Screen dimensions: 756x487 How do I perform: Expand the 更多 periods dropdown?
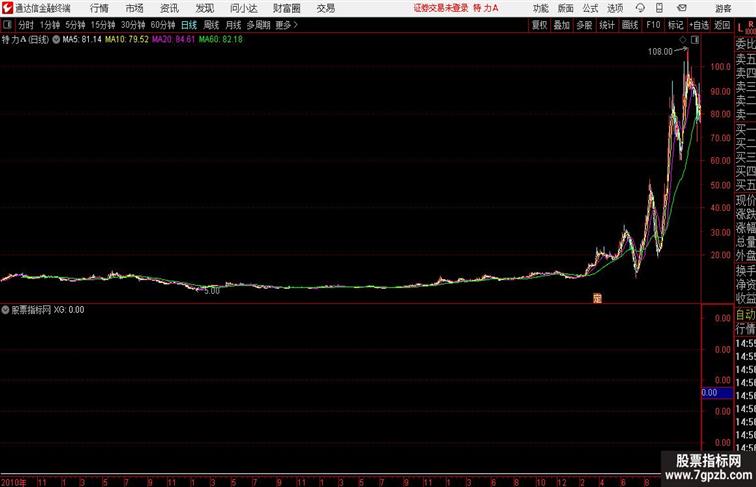(286, 25)
